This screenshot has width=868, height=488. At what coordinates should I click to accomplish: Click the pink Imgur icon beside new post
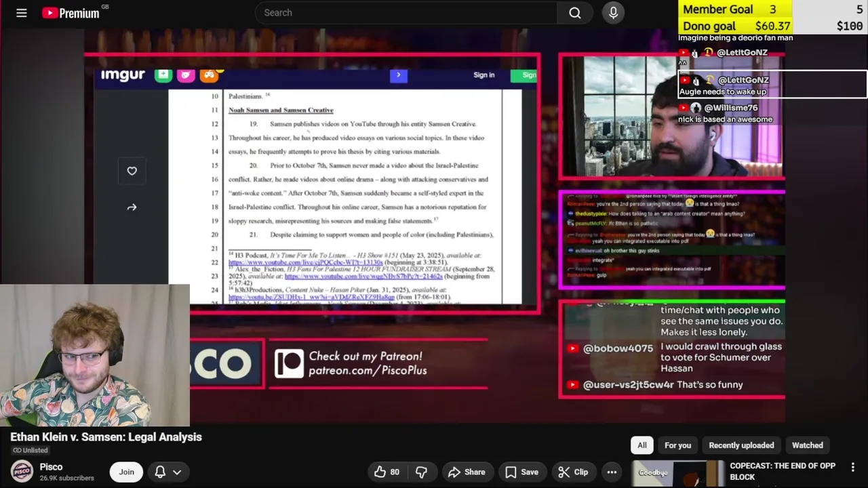point(186,75)
